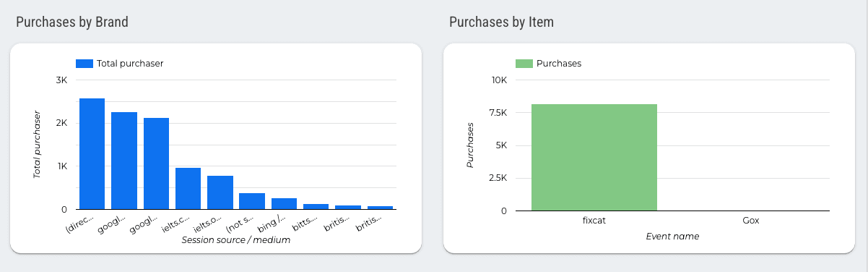This screenshot has width=868, height=272.
Task: Click the blue Total purchaser legend swatch
Action: 84,64
